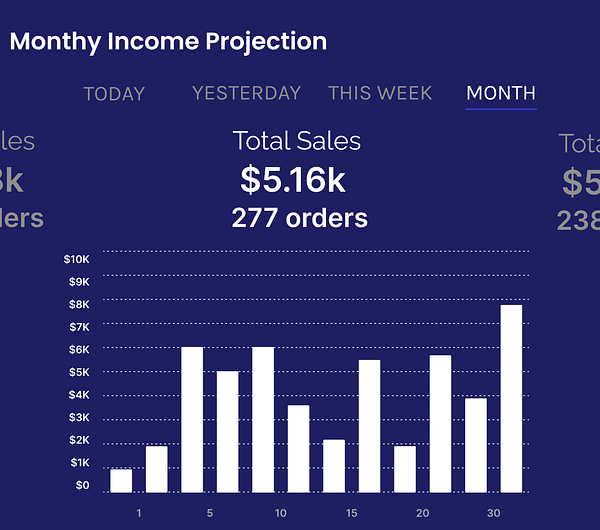Show the partially visible left sales card

click(x=21, y=180)
